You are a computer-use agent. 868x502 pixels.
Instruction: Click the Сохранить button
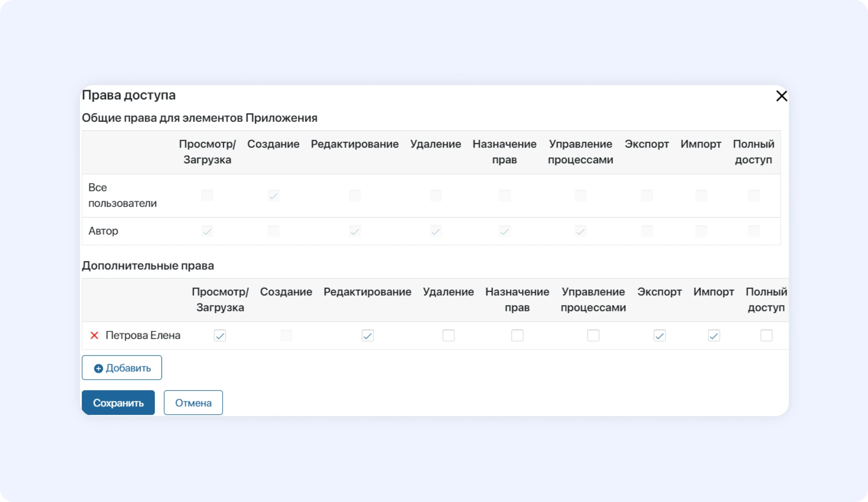click(118, 402)
